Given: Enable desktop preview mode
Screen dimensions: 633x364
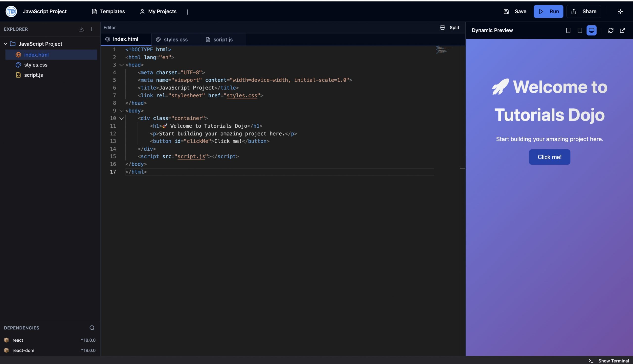Looking at the screenshot, I should click(591, 30).
